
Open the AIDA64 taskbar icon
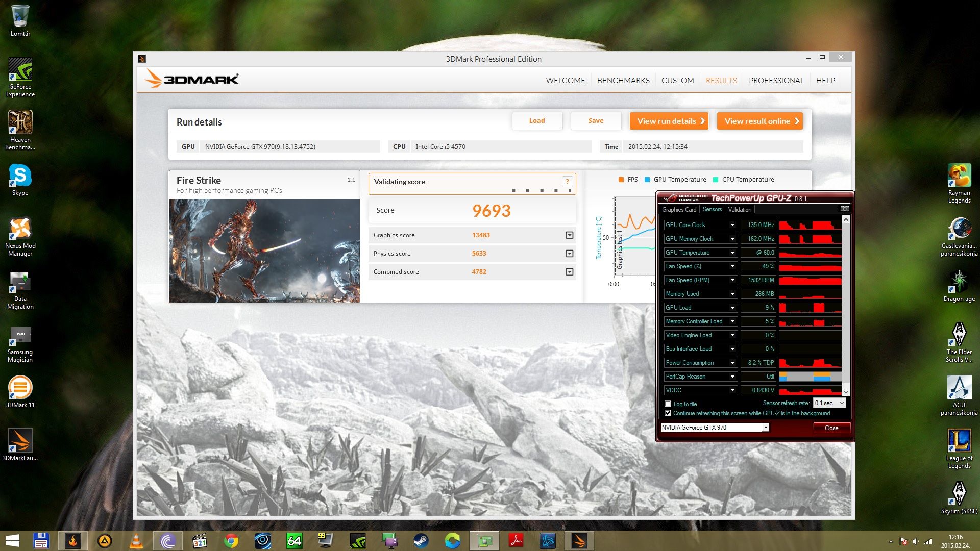295,541
